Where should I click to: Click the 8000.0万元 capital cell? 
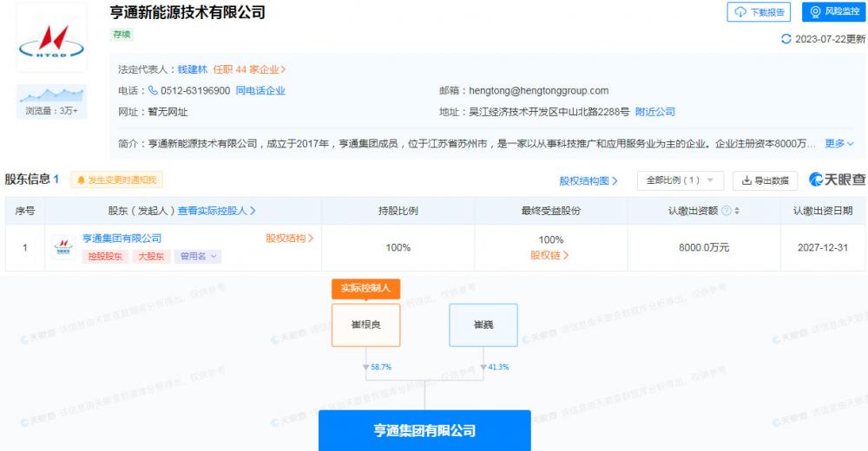(704, 247)
